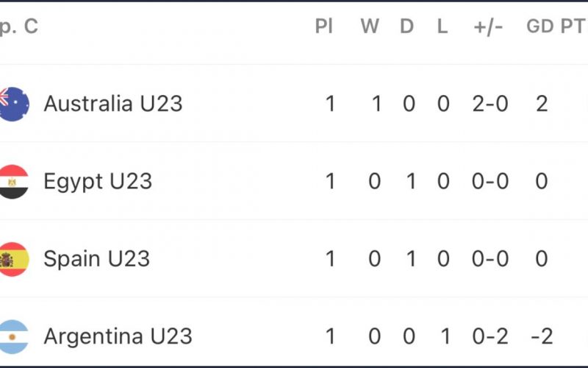Open the Australia U23 team link
This screenshot has height=368, width=588.
113,104
